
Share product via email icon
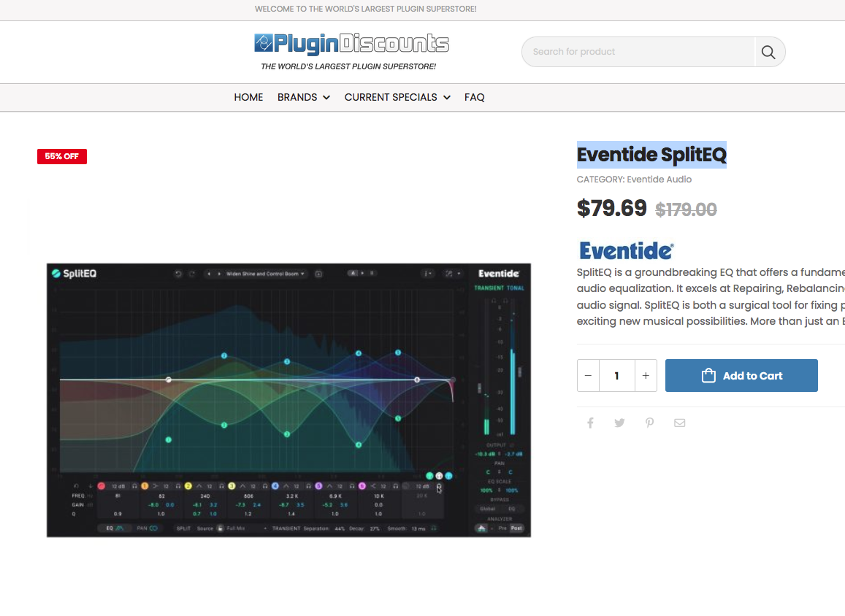[x=679, y=423]
